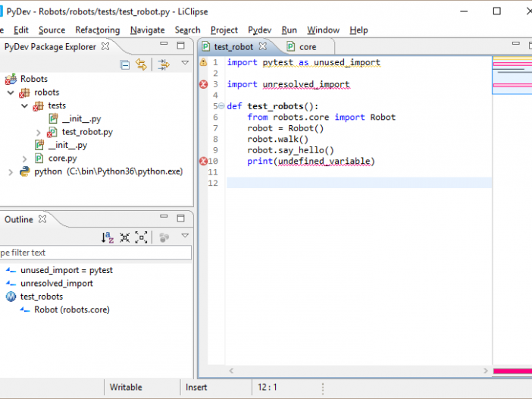532x399 pixels.
Task: Toggle Link with Editor in Package Explorer
Action: click(x=141, y=64)
